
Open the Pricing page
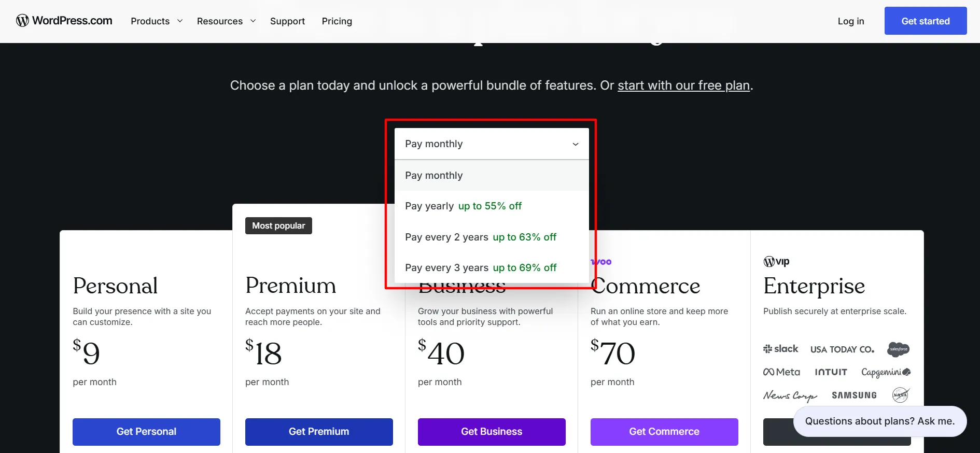click(337, 21)
